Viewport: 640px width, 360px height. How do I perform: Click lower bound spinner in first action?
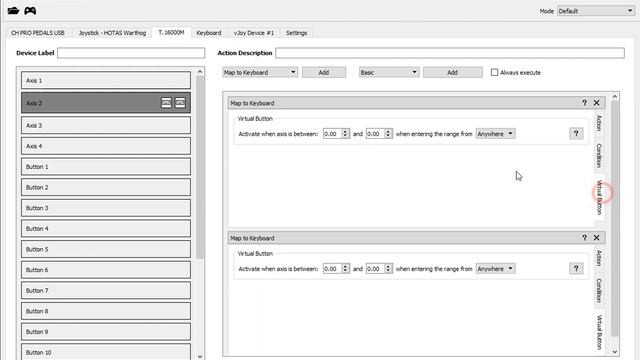[x=336, y=133]
